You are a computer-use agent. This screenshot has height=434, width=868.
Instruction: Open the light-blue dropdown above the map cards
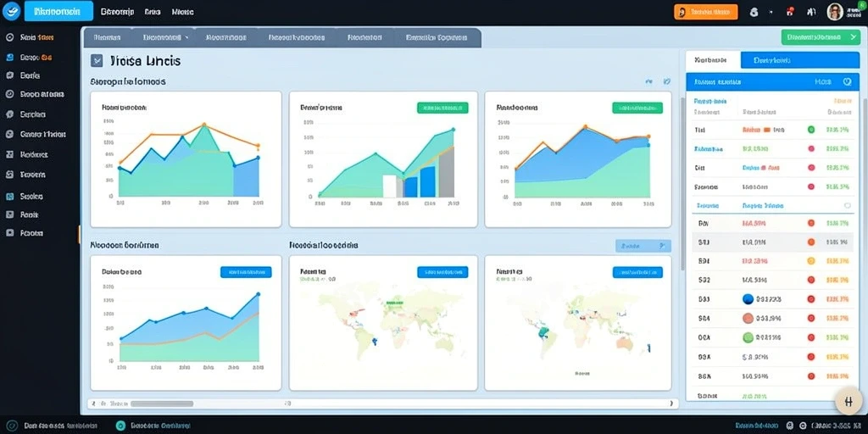point(643,245)
